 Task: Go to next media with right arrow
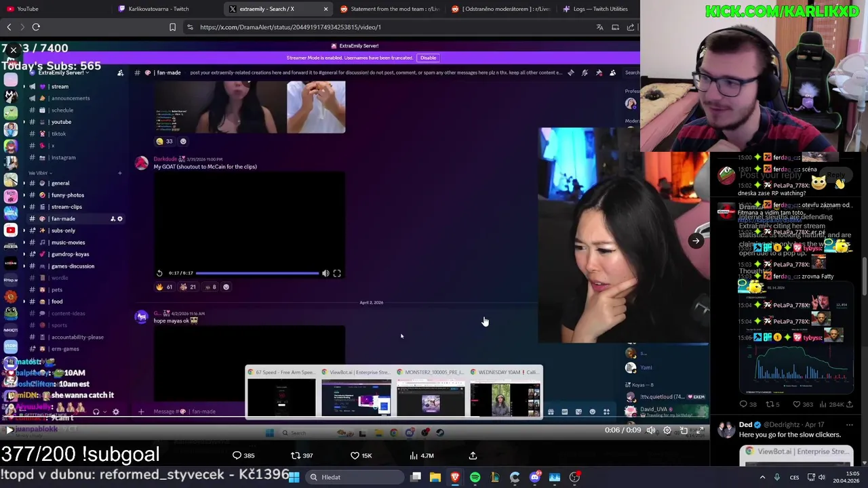pyautogui.click(x=696, y=241)
